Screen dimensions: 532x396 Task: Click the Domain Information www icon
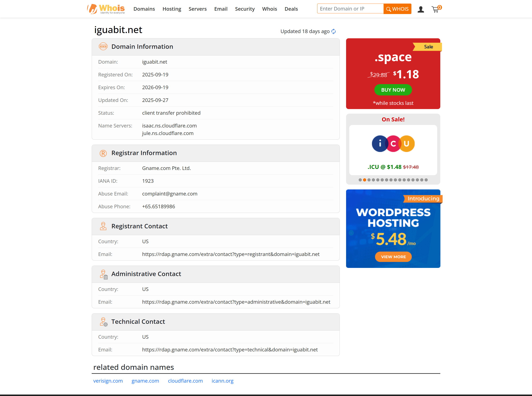(103, 46)
